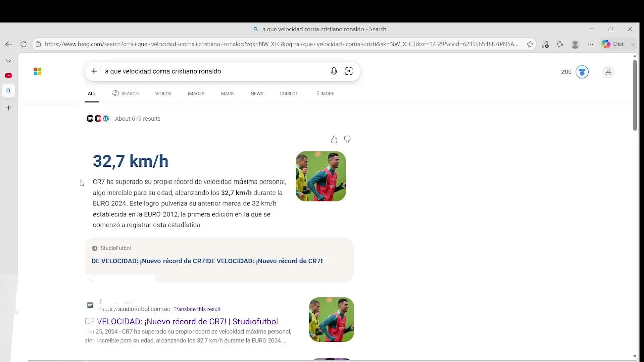Switch to the MAPS tab

pyautogui.click(x=227, y=94)
